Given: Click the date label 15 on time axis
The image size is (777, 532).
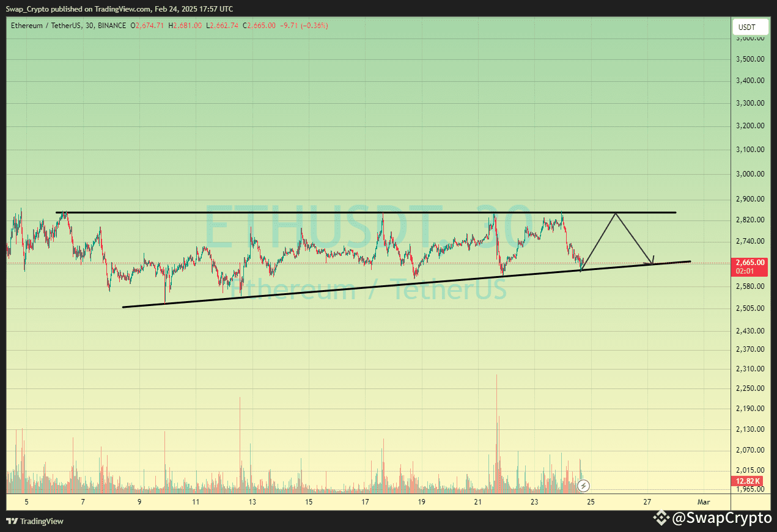Looking at the screenshot, I should tap(309, 502).
